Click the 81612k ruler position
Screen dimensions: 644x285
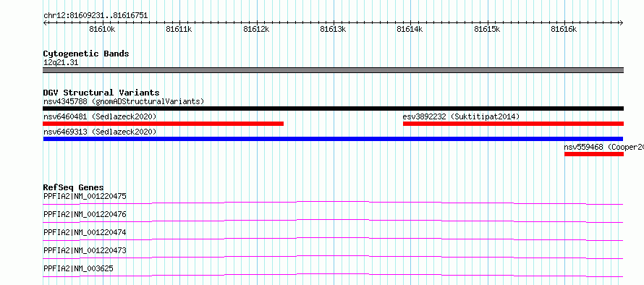[x=256, y=29]
